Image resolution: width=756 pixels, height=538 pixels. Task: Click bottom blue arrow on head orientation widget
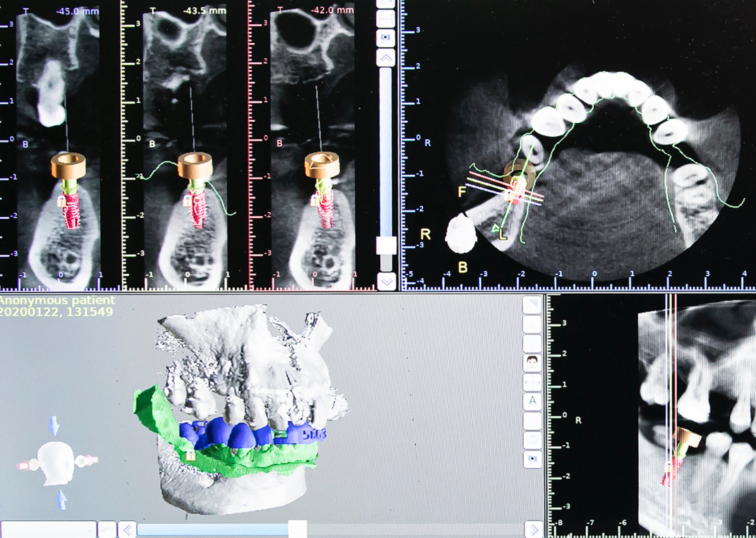pyautogui.click(x=60, y=499)
